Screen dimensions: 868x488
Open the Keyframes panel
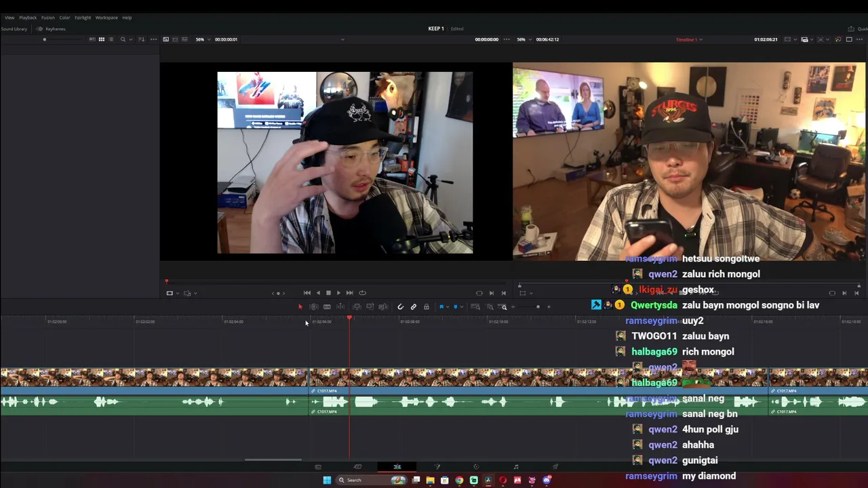pyautogui.click(x=52, y=29)
